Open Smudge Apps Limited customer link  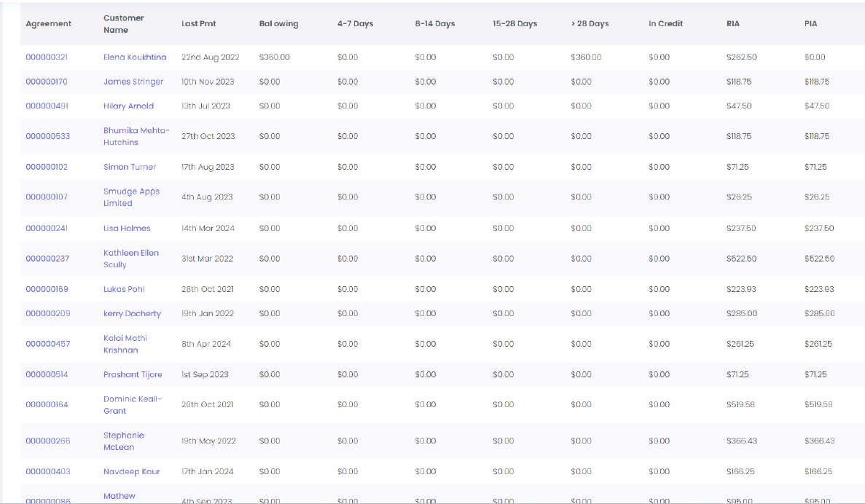point(131,197)
